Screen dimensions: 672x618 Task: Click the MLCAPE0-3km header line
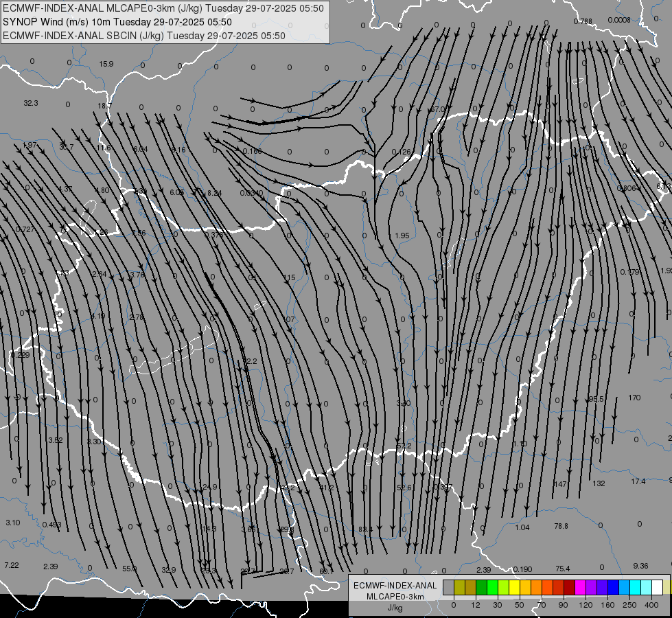coord(163,8)
